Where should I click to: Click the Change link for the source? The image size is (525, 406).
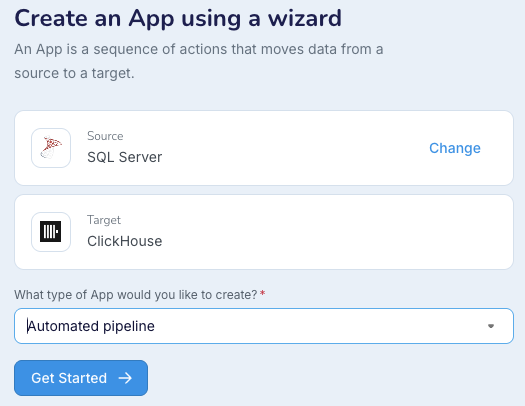coord(455,148)
